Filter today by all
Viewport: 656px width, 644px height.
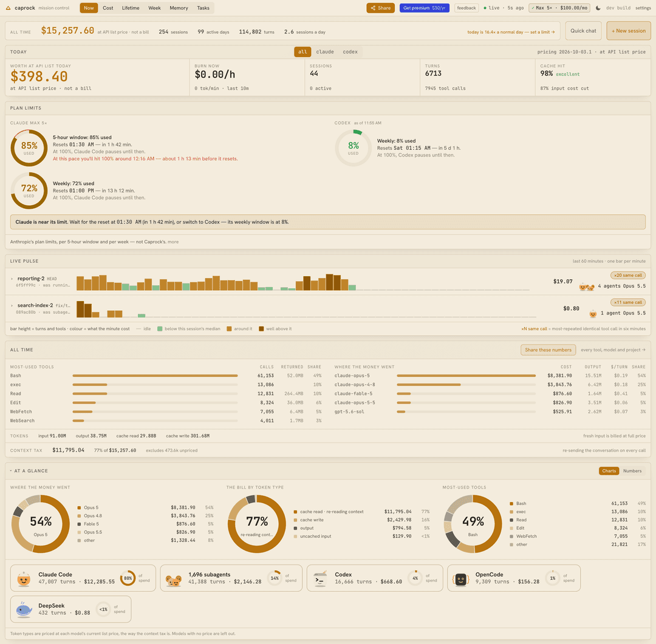point(302,52)
